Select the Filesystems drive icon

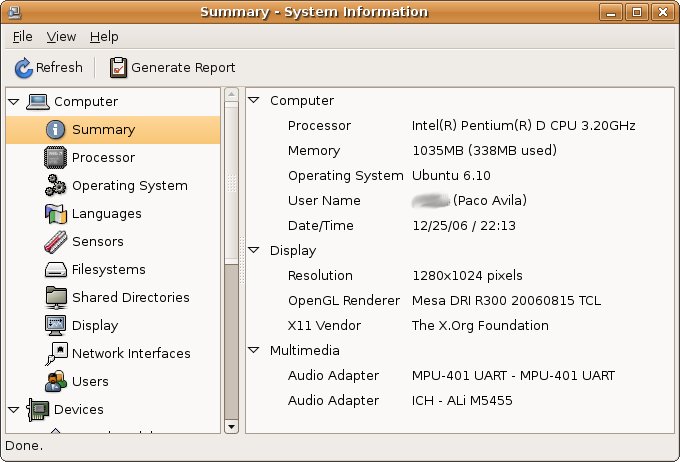[x=56, y=270]
